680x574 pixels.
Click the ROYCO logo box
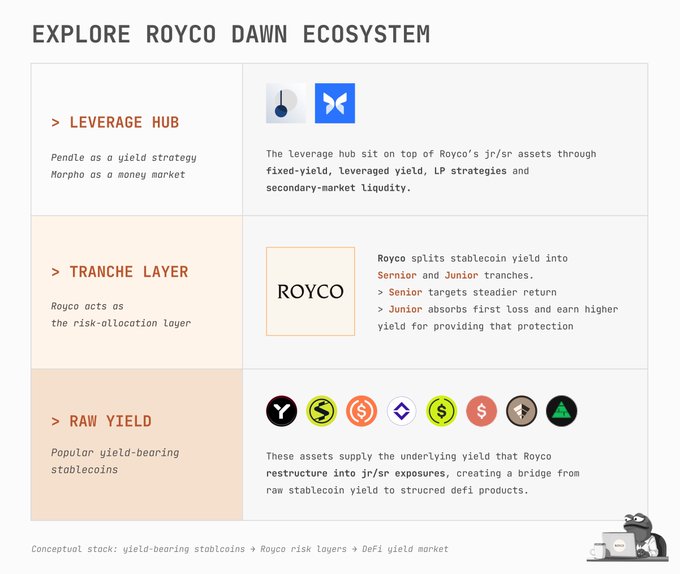coord(311,291)
